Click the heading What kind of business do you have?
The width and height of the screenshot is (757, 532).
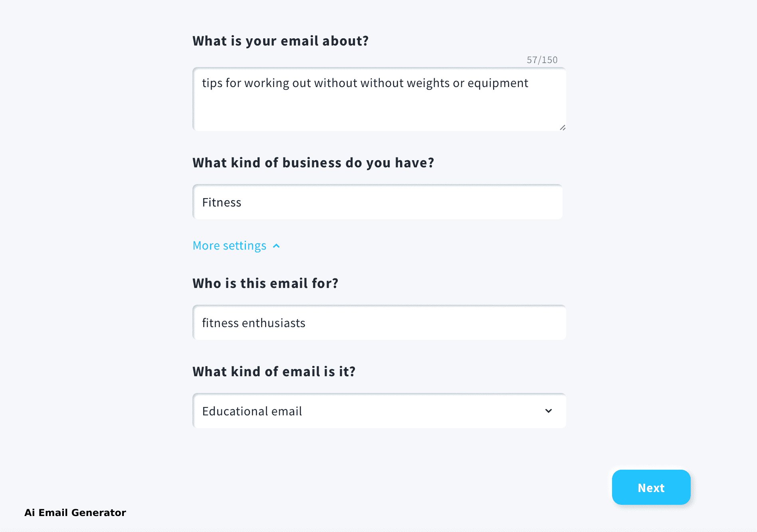coord(313,163)
